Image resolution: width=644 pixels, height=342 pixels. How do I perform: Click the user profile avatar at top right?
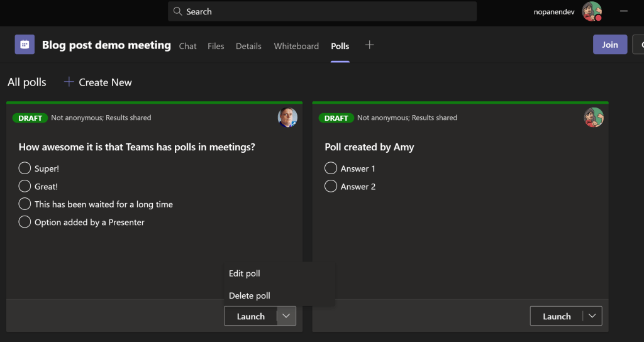[x=591, y=11]
